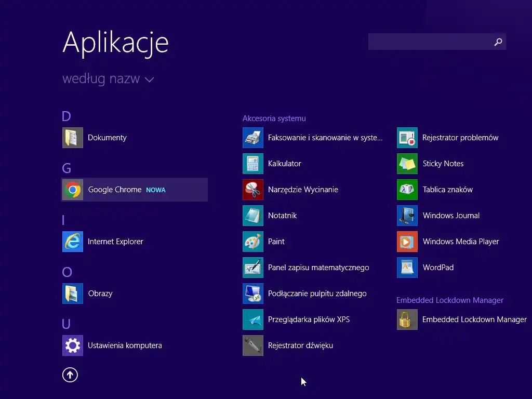Open Przeglądarka plików XPS icon
The image size is (532, 399).
tap(253, 320)
